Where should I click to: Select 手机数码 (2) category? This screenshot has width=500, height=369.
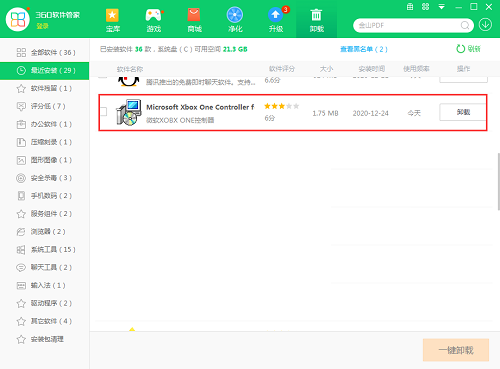pos(45,196)
